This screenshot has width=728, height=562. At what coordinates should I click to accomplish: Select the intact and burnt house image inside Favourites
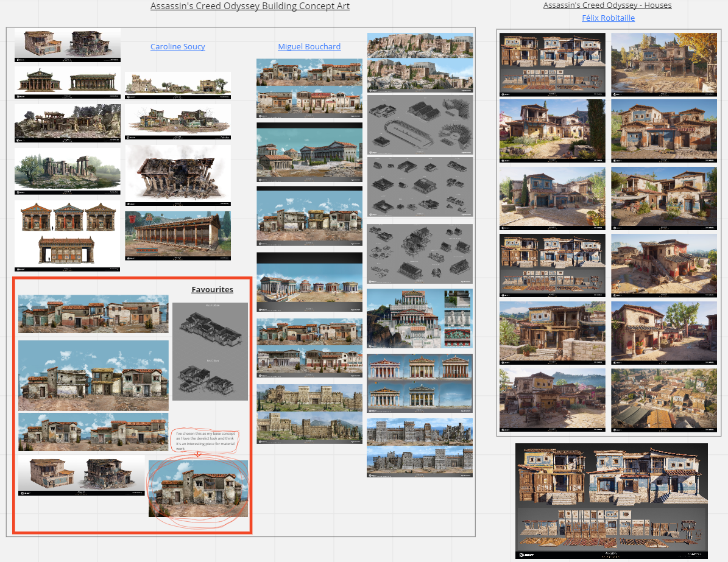tap(81, 475)
